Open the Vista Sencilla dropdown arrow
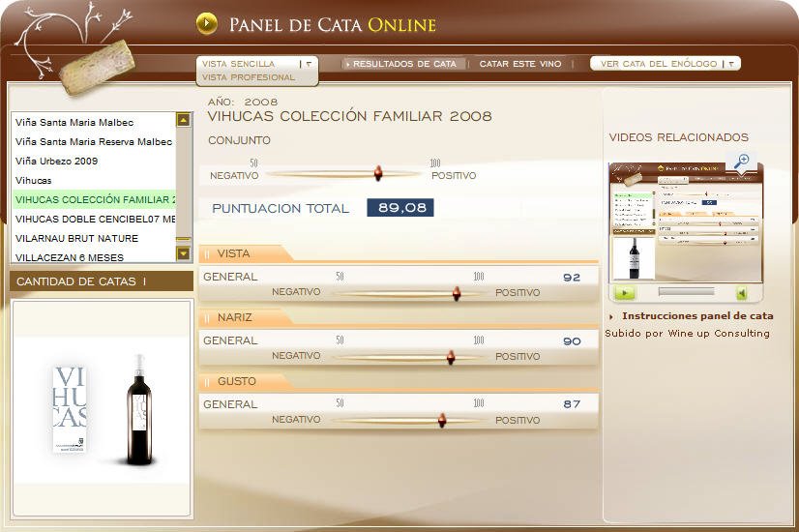799x532 pixels. (309, 64)
